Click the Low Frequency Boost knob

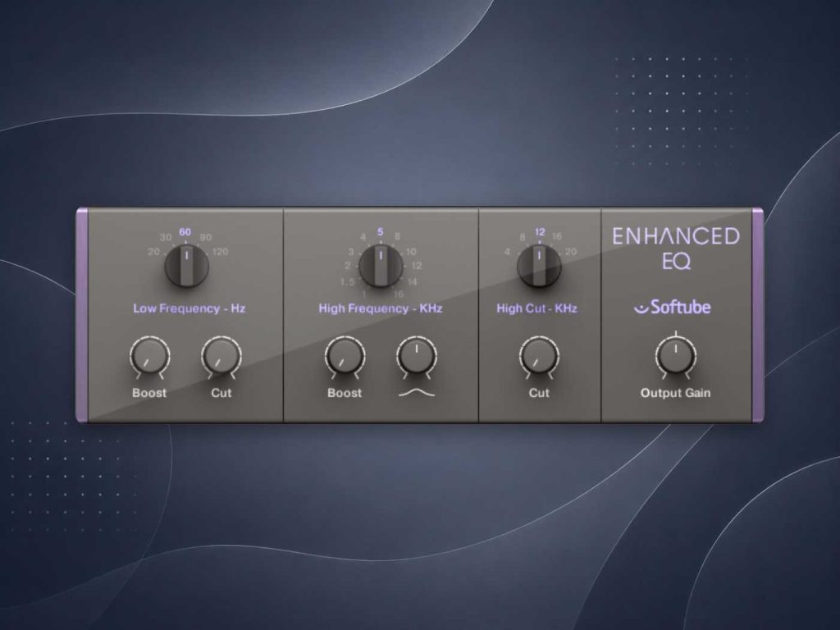[x=149, y=356]
